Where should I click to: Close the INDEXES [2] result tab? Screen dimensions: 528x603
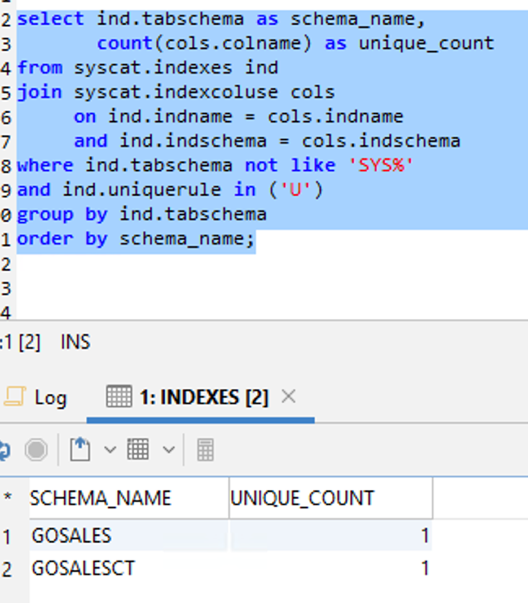point(288,396)
